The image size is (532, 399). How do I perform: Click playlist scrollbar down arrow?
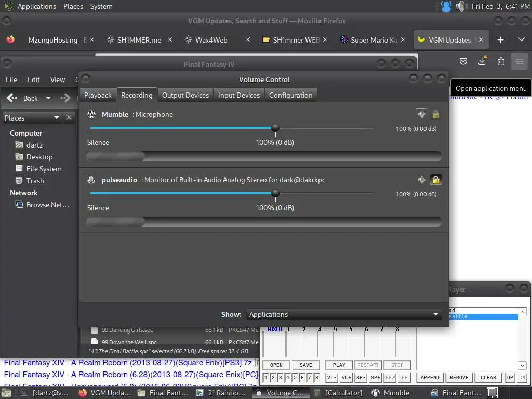[x=522, y=365]
